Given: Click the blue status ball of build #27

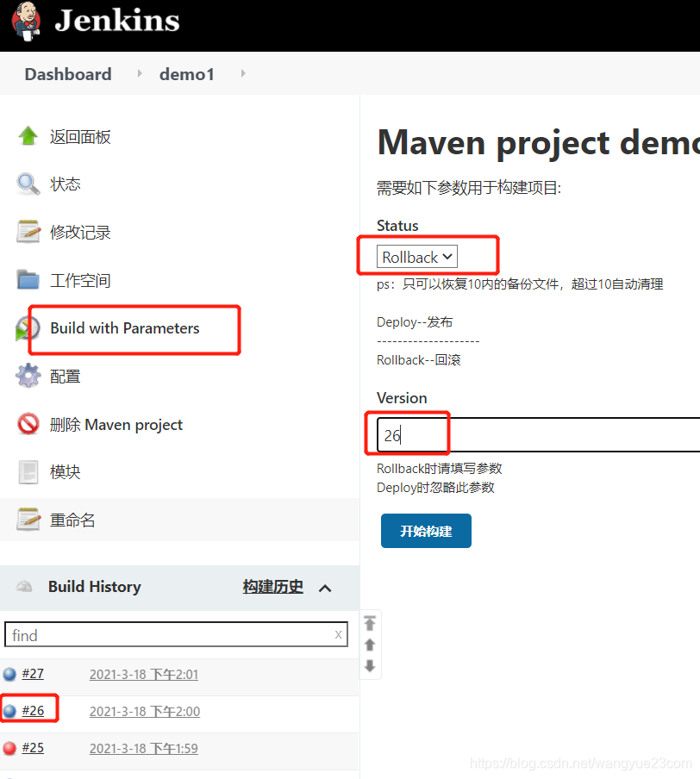Looking at the screenshot, I should pos(9,674).
